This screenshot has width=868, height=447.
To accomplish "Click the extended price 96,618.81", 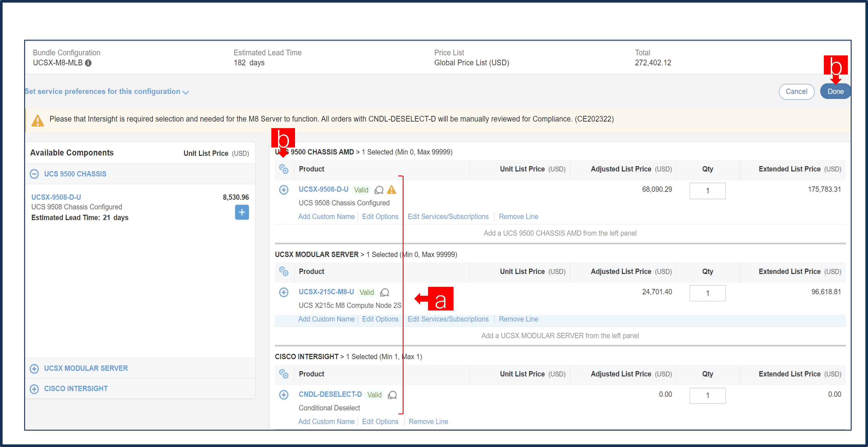I will pos(826,292).
